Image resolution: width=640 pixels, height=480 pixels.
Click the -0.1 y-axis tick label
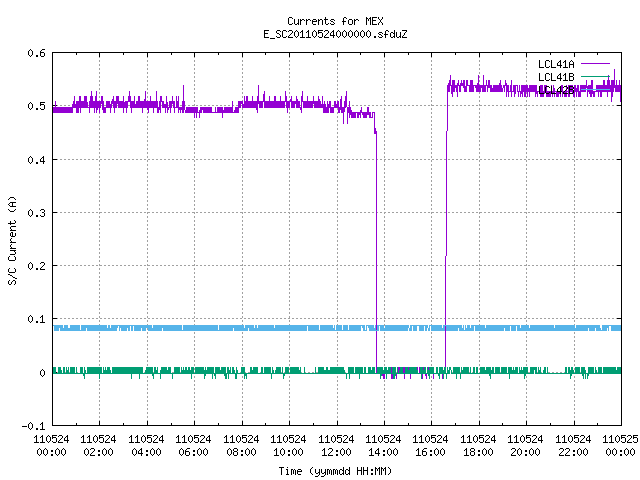point(33,426)
